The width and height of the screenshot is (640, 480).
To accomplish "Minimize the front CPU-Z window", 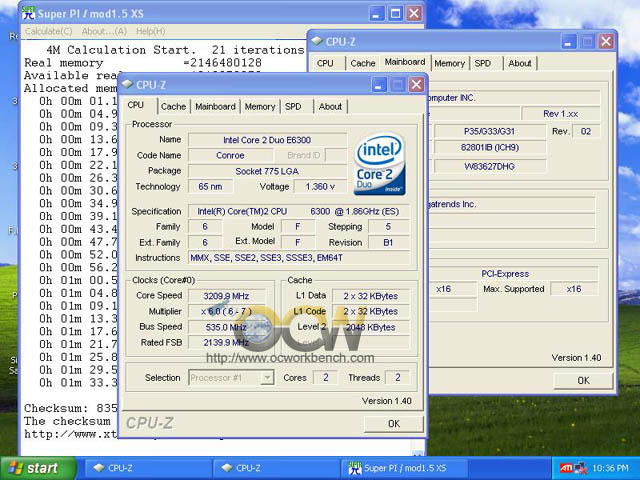I will pos(378,85).
